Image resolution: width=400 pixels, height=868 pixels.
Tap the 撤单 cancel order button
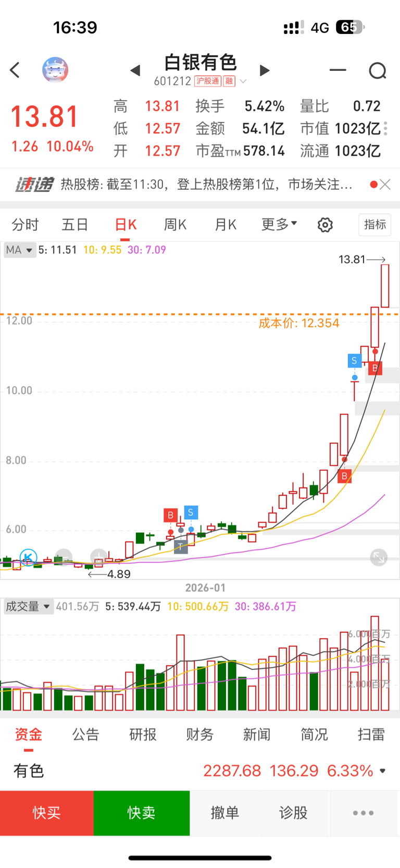pos(225,813)
